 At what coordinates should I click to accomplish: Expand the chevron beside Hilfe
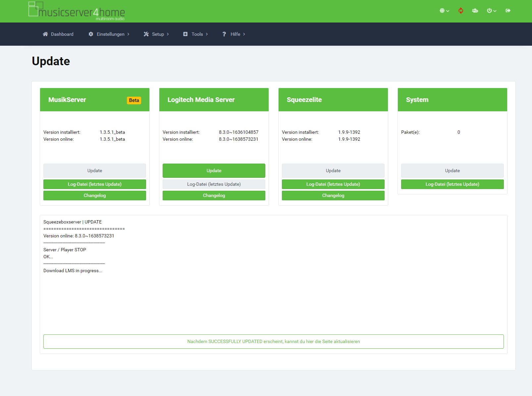click(x=244, y=34)
